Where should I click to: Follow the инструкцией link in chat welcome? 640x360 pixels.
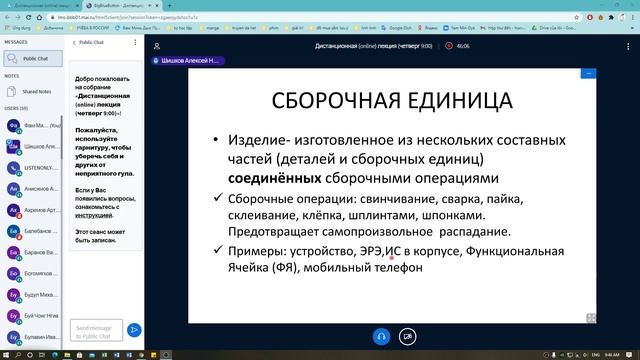(x=93, y=216)
